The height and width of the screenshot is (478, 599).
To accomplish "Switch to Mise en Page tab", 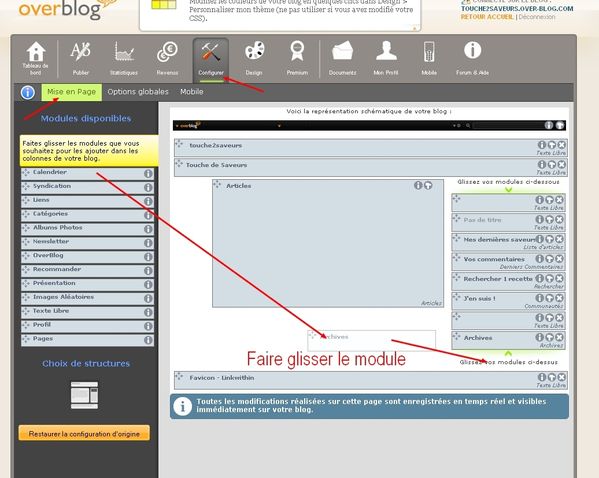I will click(71, 92).
